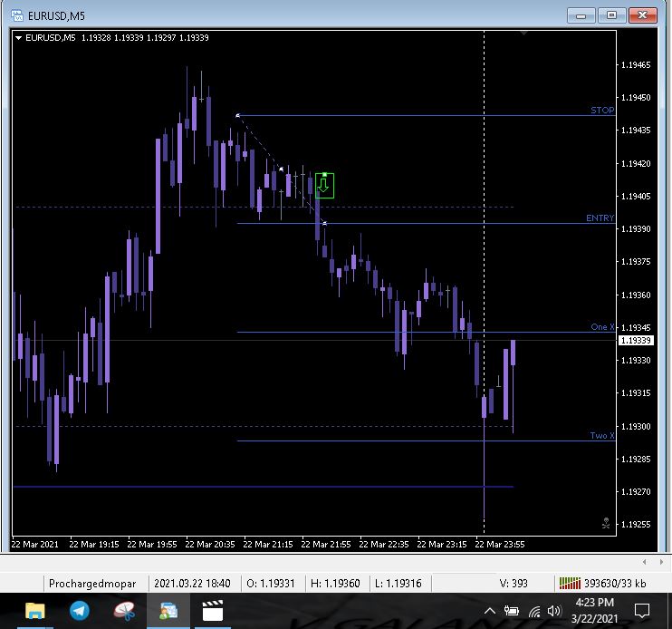
Task: Click the volume speaker tray icon
Action: [x=554, y=611]
